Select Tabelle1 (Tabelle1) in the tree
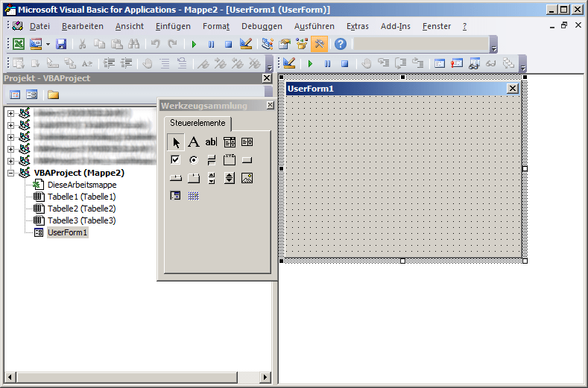Image resolution: width=588 pixels, height=388 pixels. pyautogui.click(x=82, y=197)
